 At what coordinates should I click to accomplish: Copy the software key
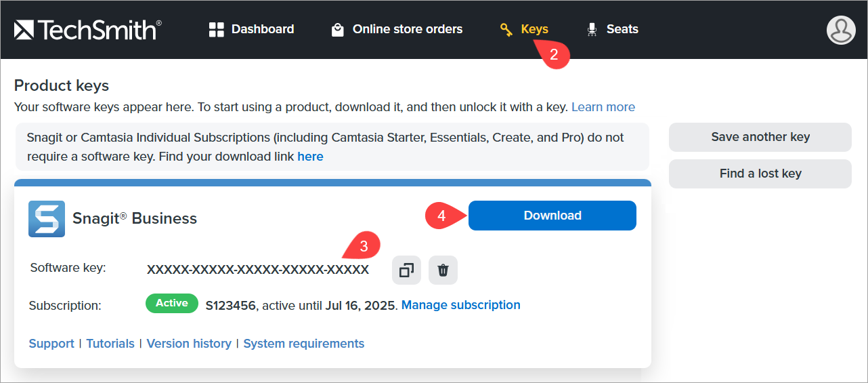coord(406,270)
